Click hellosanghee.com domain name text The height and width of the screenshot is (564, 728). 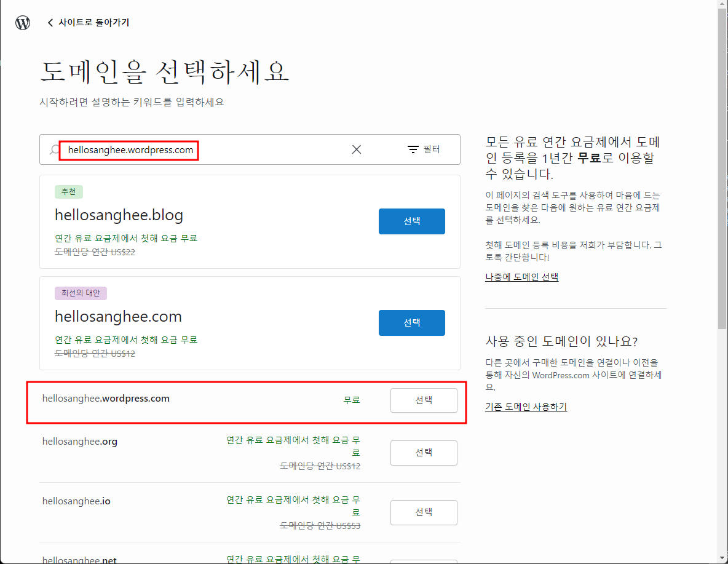click(119, 316)
